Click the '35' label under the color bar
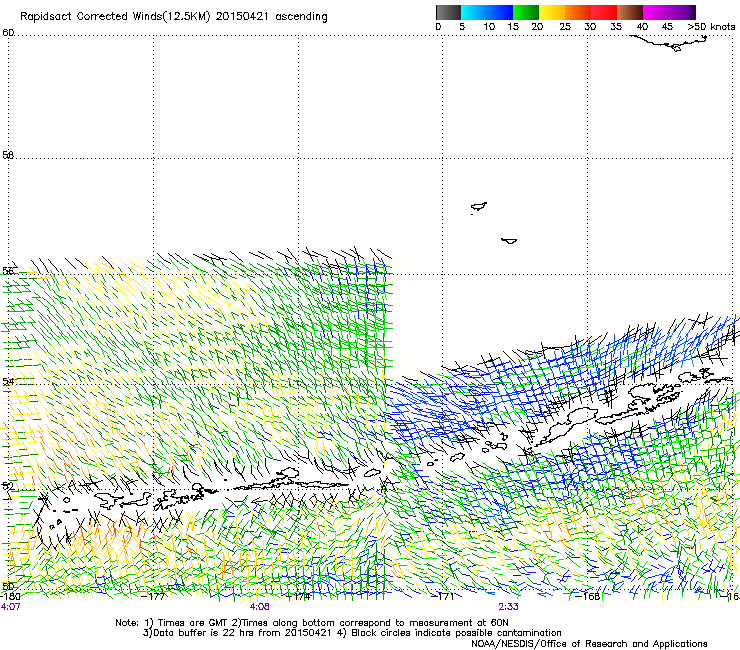Viewport: 740px width, 650px height. [x=616, y=27]
